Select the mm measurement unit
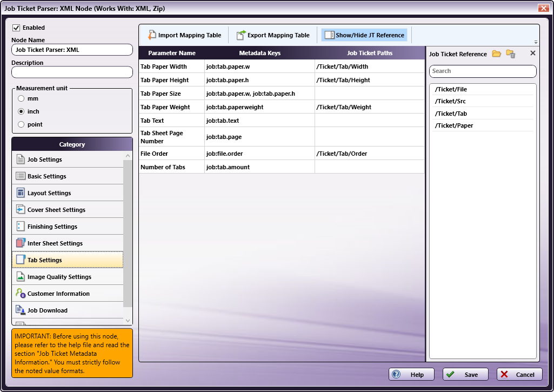The image size is (554, 392). 21,98
